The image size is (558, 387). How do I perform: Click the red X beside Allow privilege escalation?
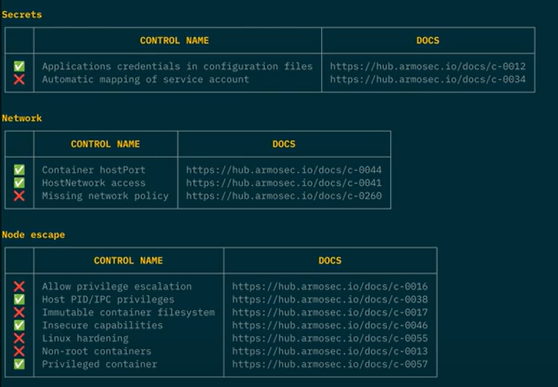coord(19,286)
